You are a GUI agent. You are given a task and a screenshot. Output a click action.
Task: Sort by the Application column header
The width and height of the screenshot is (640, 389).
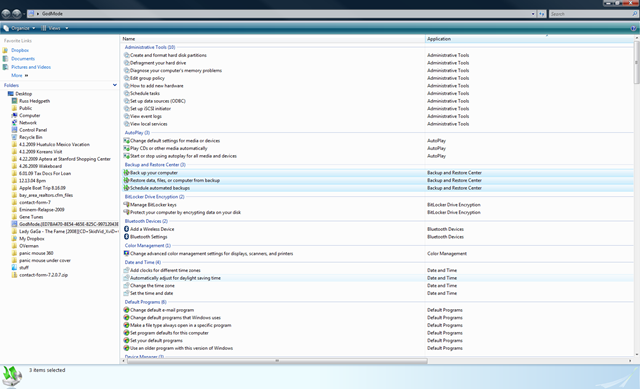tap(529, 39)
